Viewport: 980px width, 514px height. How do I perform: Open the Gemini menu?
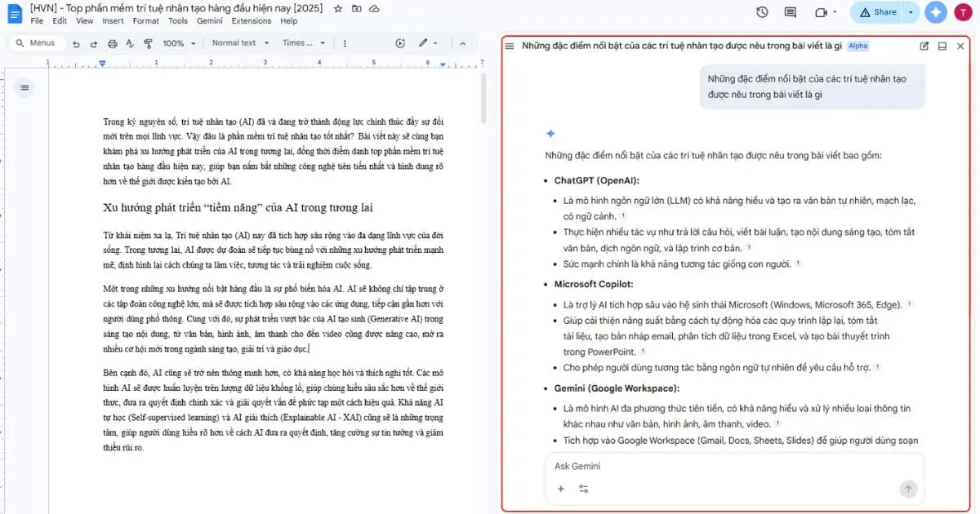209,21
